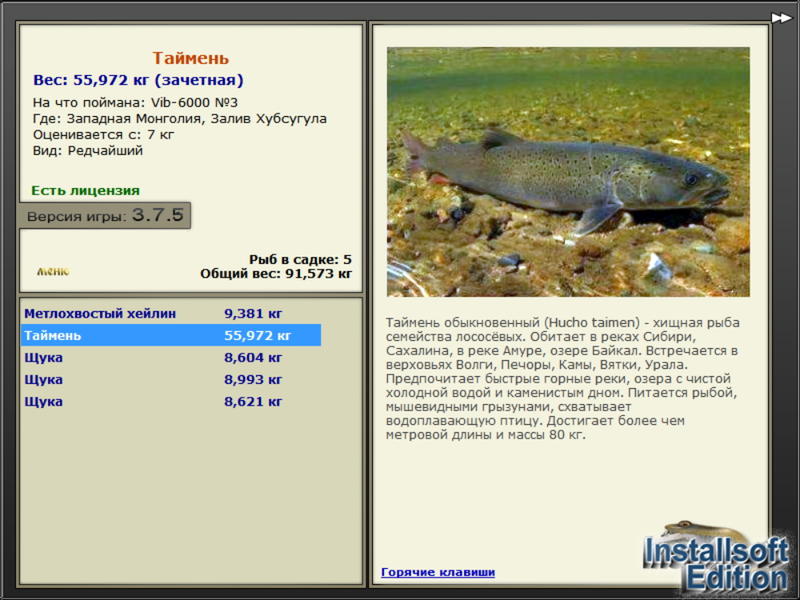Click the green Есть лицензия label

[x=86, y=191]
